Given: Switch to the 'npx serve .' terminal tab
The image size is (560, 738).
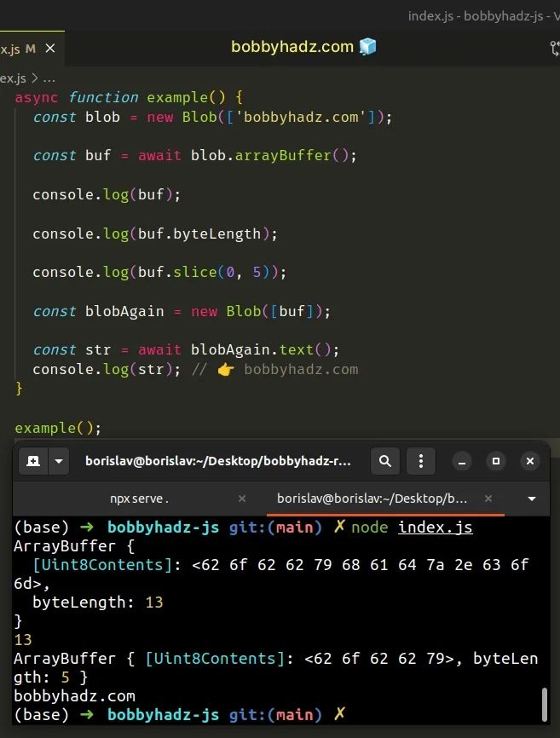Looking at the screenshot, I should (139, 499).
